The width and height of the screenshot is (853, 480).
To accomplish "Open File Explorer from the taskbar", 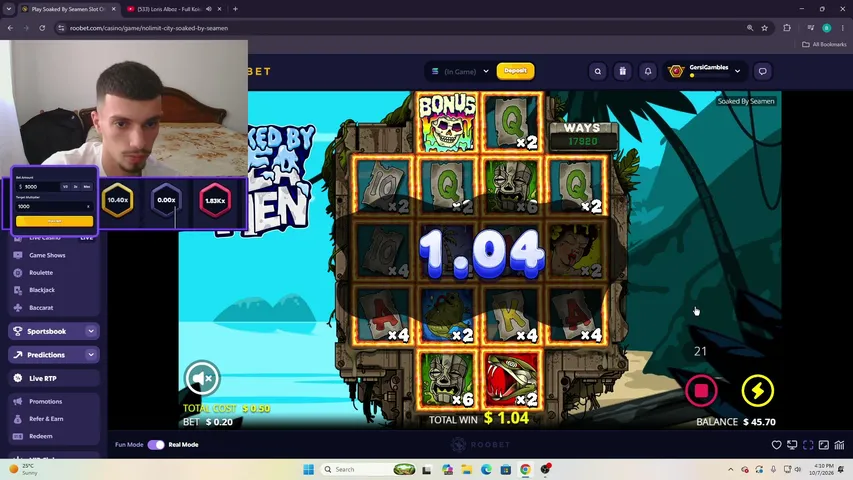I will [466, 469].
